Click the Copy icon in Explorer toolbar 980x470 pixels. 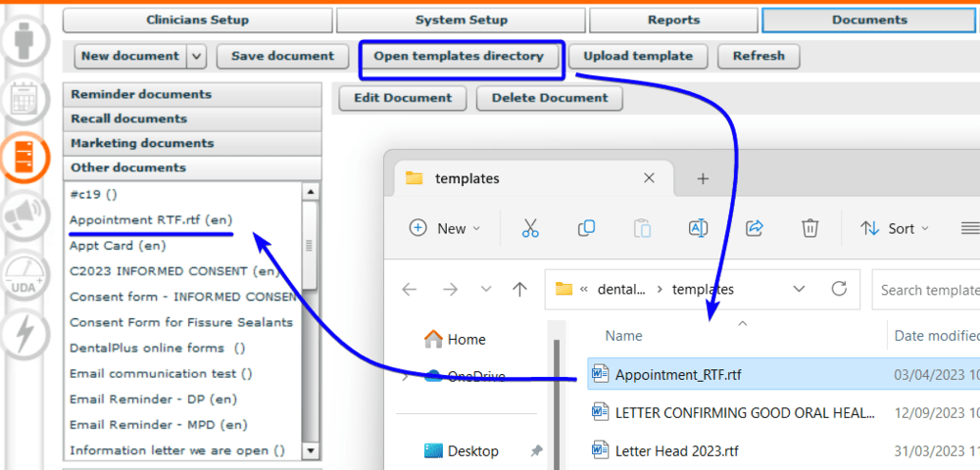coord(586,228)
